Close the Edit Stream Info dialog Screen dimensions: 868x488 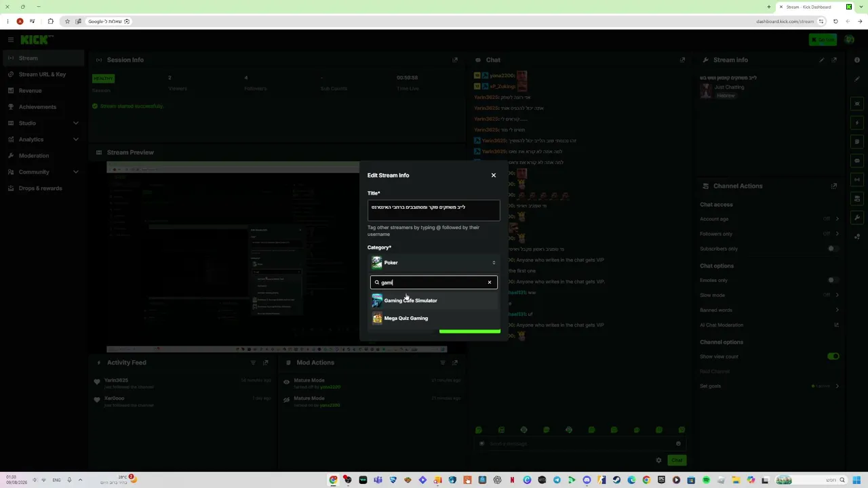pyautogui.click(x=494, y=176)
